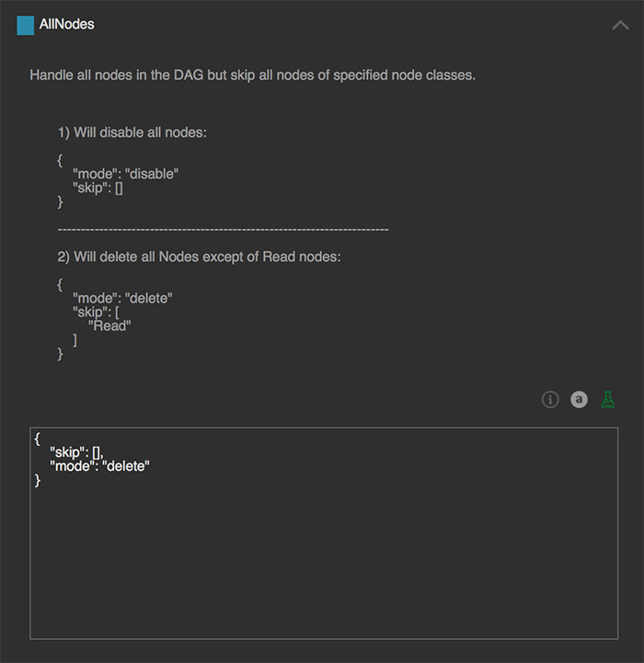Click the round 'a' icon
The width and height of the screenshot is (644, 663).
tap(579, 399)
